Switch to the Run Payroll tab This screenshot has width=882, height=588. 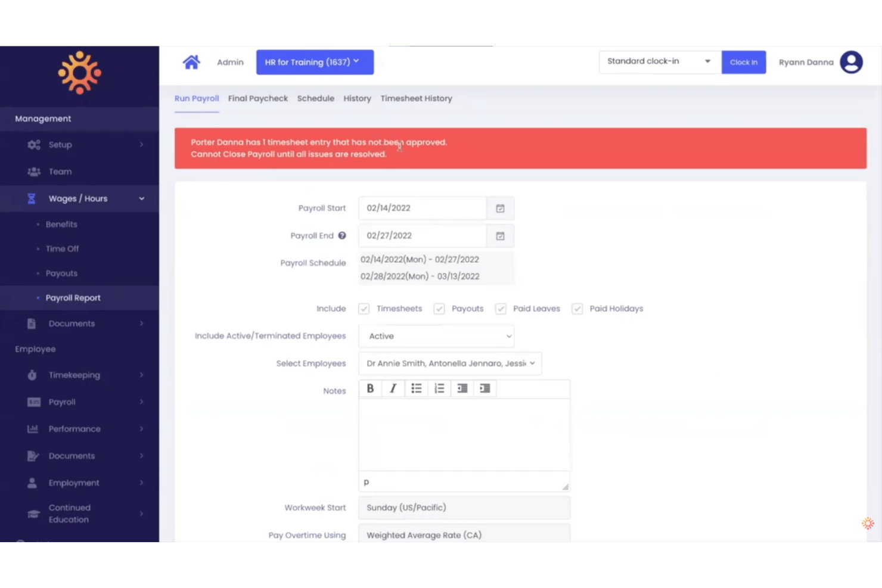pyautogui.click(x=197, y=98)
